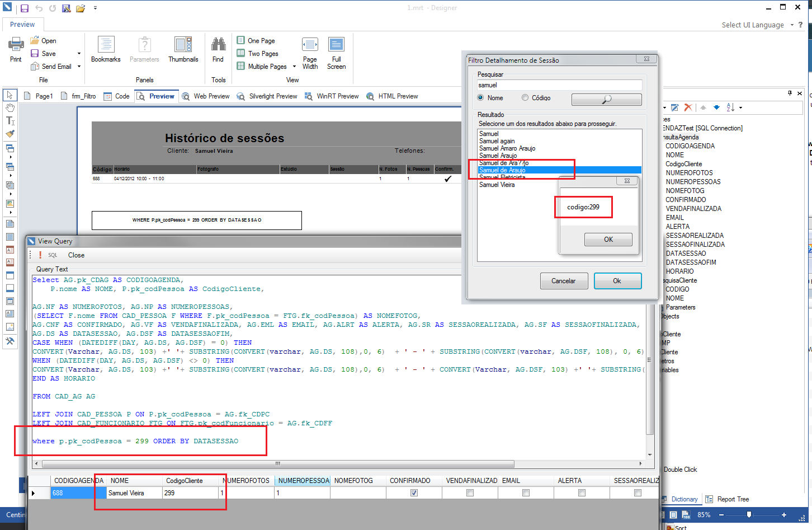This screenshot has height=530, width=812.
Task: Click the A-Z sort icon in Dictionary
Action: click(730, 107)
